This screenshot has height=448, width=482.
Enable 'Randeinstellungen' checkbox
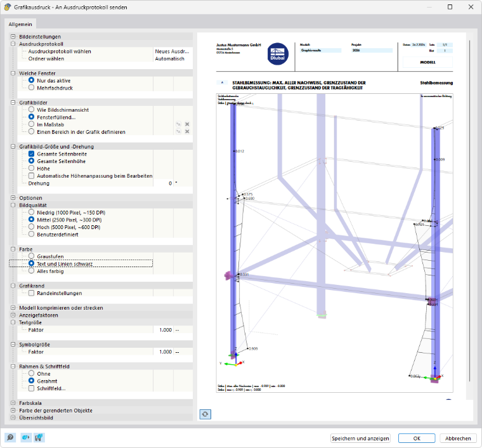click(31, 293)
